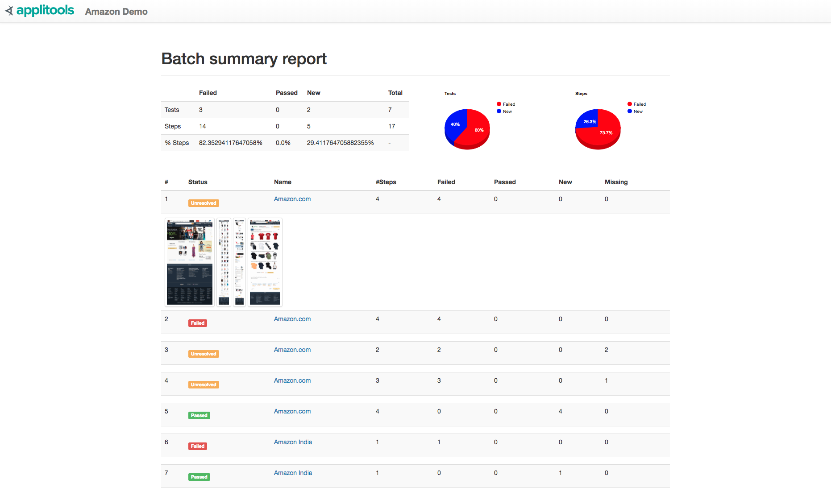Viewport: 831px width, 504px height.
Task: Click Unresolved badge in row 3
Action: 204,354
